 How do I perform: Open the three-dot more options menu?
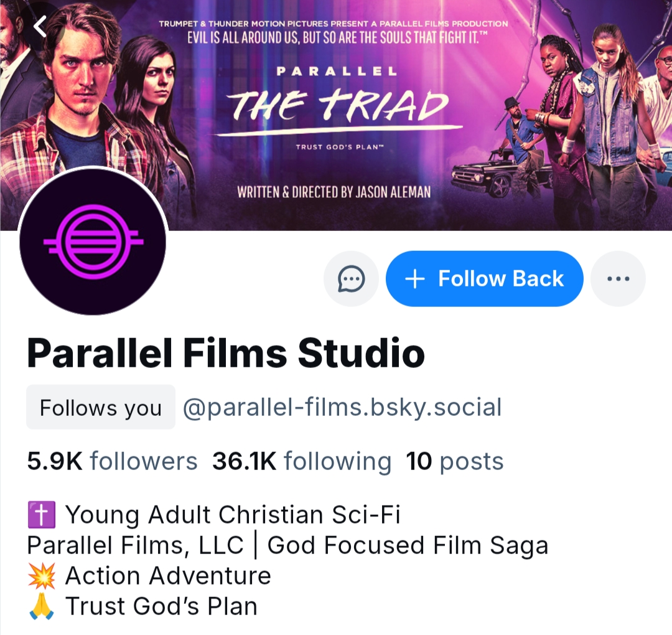pyautogui.click(x=618, y=279)
